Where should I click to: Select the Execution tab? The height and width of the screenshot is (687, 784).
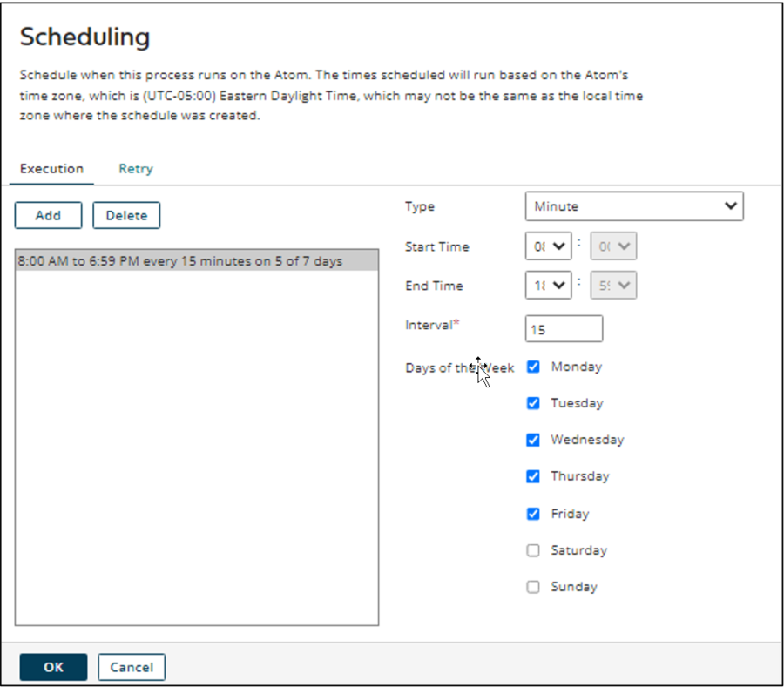(x=51, y=169)
